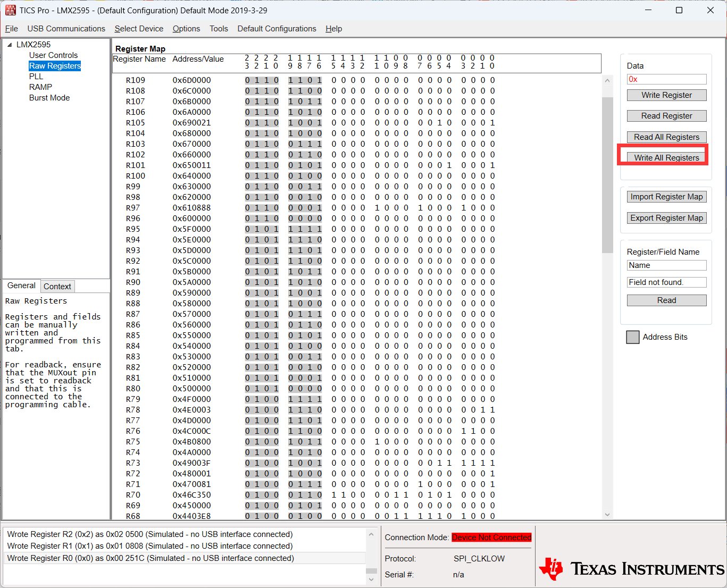
Task: Click R97 value 0x610888
Action: tap(191, 208)
